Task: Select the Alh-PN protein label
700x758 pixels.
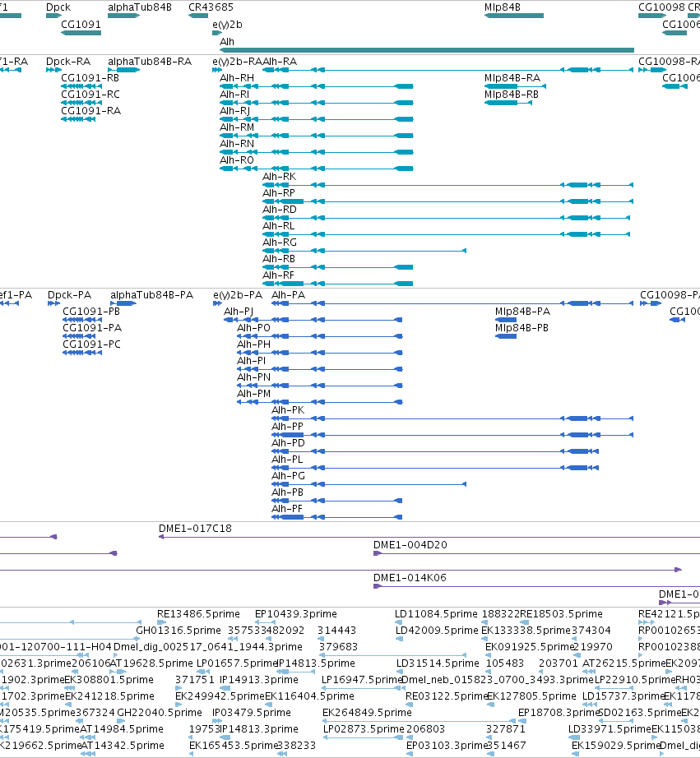Action: (253, 377)
